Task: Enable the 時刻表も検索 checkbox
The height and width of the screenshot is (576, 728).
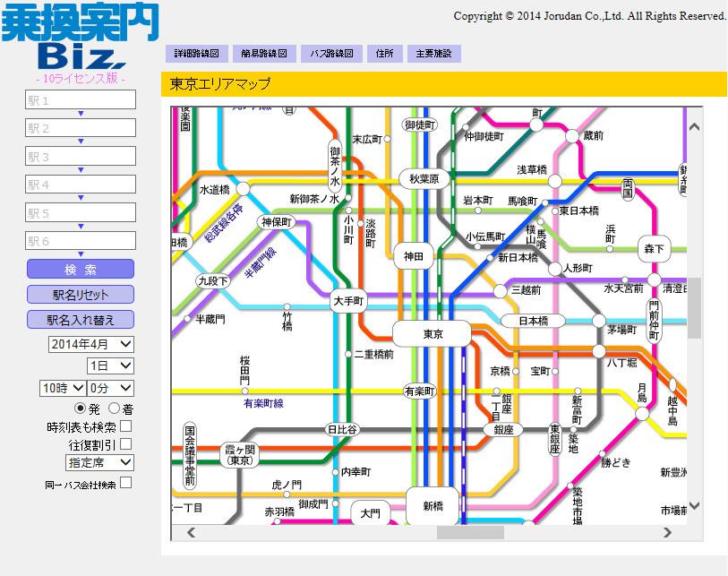Action: pyautogui.click(x=126, y=426)
